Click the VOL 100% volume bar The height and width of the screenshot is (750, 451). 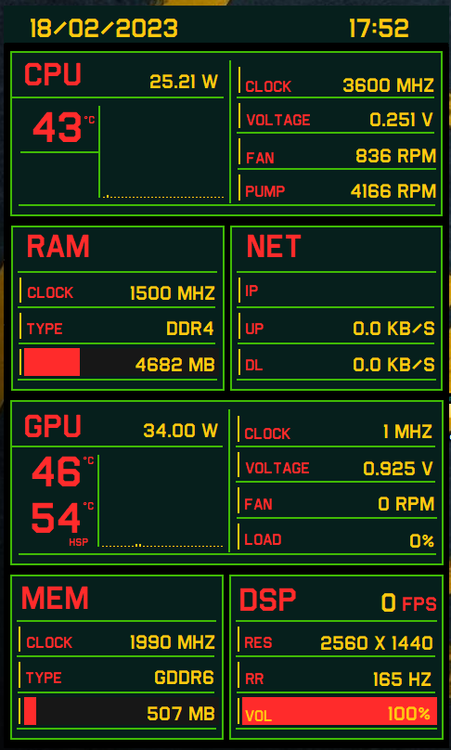click(339, 711)
